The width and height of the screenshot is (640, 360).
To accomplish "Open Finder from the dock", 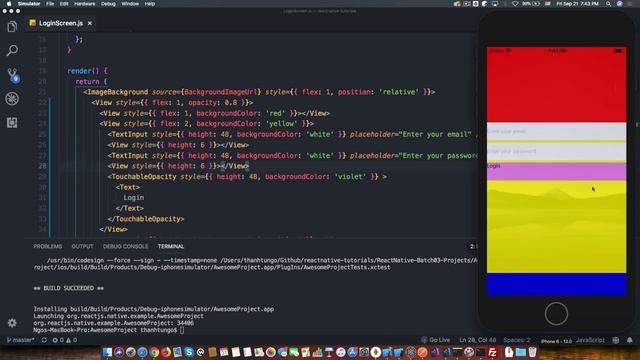I will click(x=107, y=352).
